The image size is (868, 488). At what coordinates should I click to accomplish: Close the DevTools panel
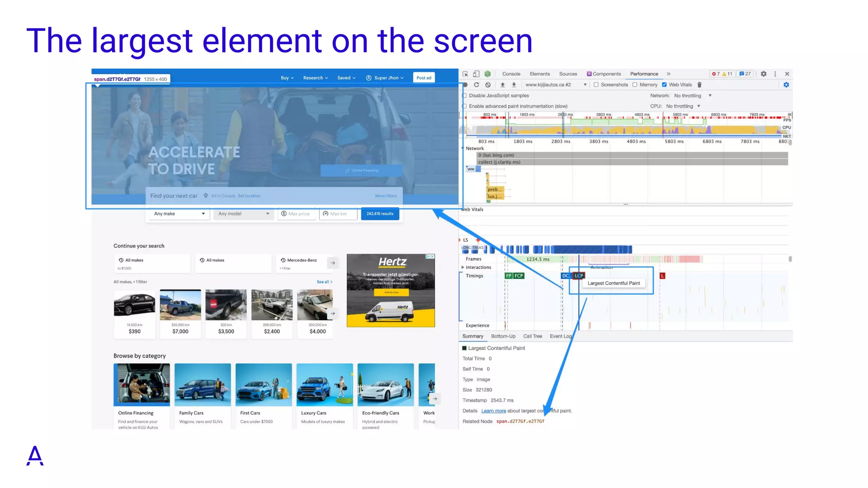pos(787,74)
